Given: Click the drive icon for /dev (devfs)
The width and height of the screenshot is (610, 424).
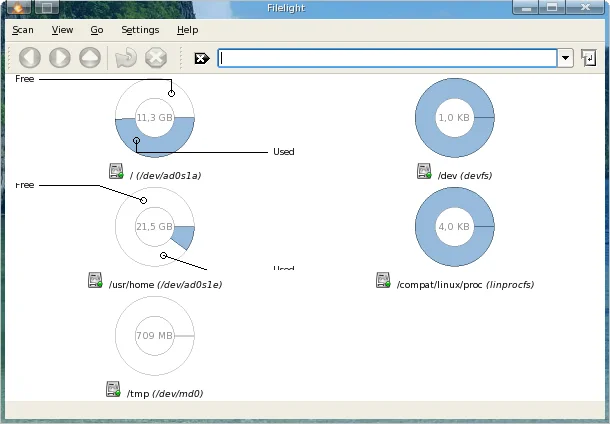Looking at the screenshot, I should click(x=426, y=172).
